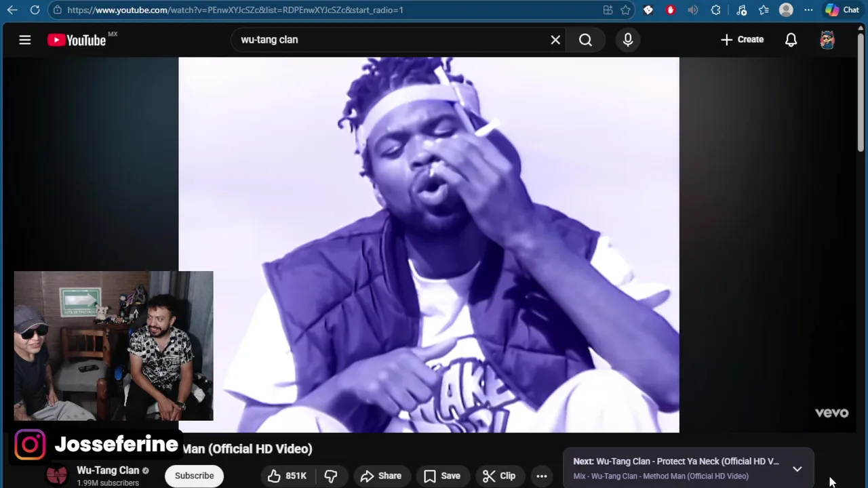The width and height of the screenshot is (868, 488).
Task: Open the browser Settings and more menu
Action: [x=808, y=10]
